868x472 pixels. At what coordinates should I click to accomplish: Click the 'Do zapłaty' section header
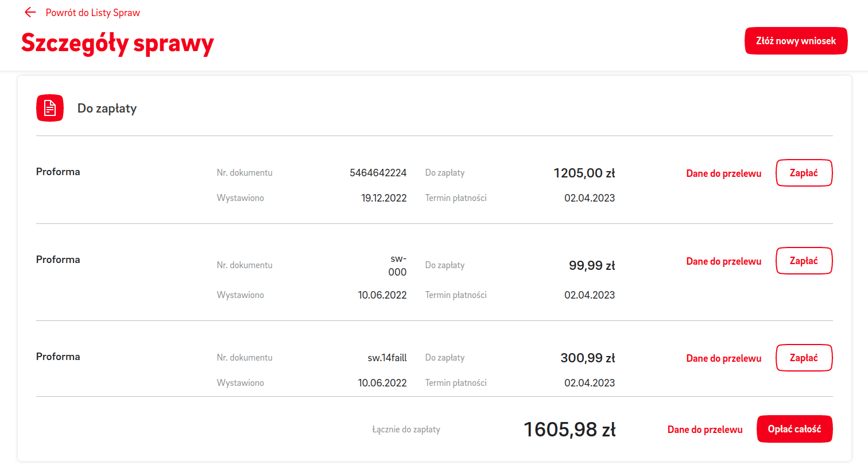tap(107, 109)
